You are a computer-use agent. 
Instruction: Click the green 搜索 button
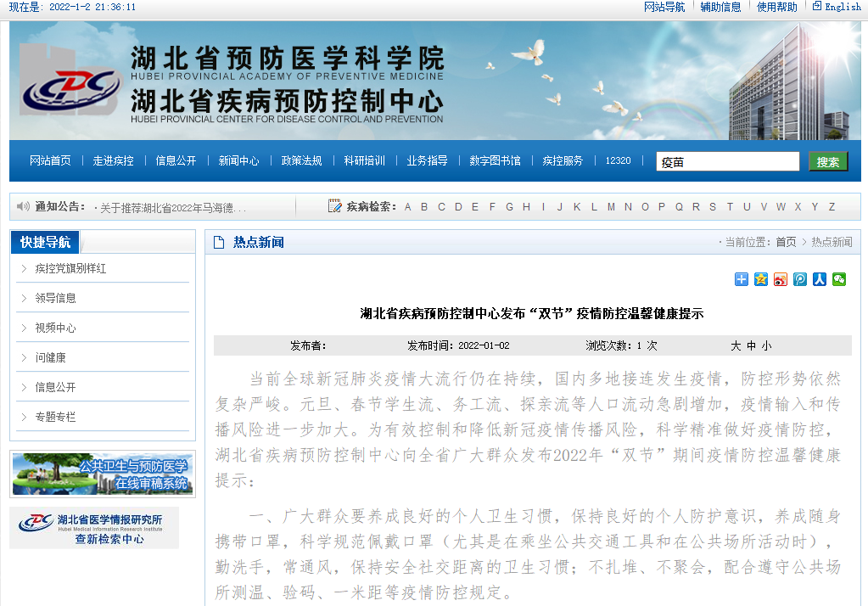(827, 162)
